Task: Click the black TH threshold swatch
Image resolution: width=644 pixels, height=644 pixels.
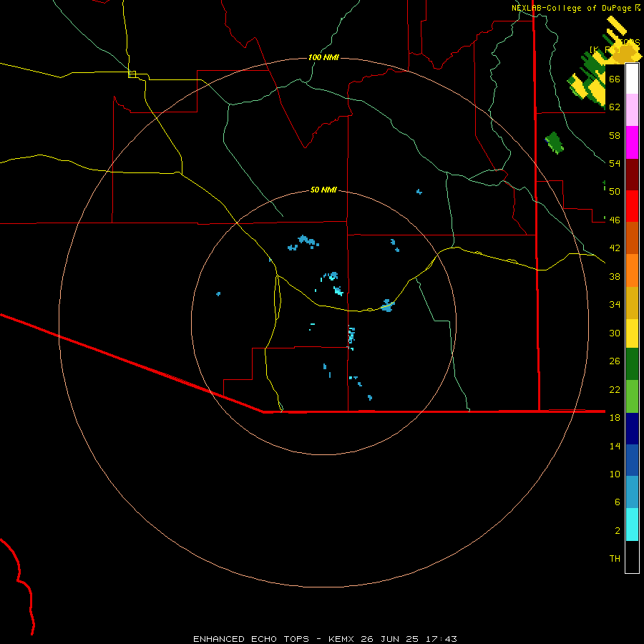Action: [632, 557]
